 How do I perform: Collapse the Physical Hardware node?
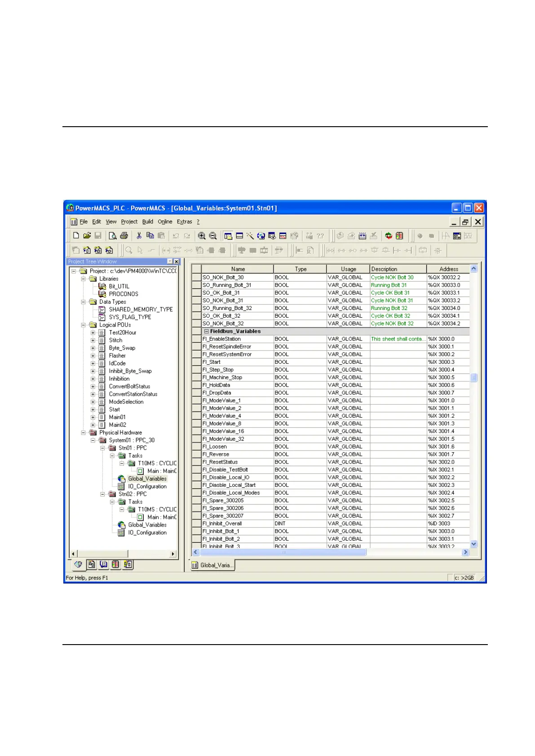[x=84, y=433]
